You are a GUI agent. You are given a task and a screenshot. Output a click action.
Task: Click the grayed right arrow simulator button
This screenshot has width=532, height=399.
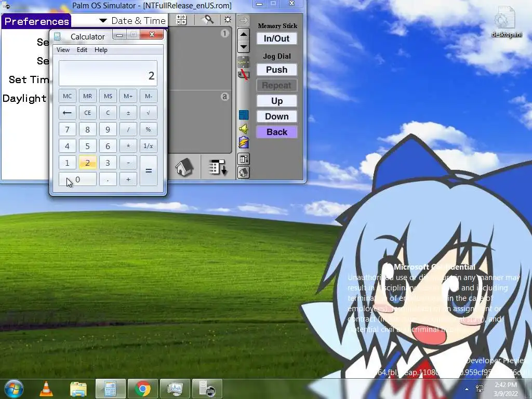click(x=244, y=21)
